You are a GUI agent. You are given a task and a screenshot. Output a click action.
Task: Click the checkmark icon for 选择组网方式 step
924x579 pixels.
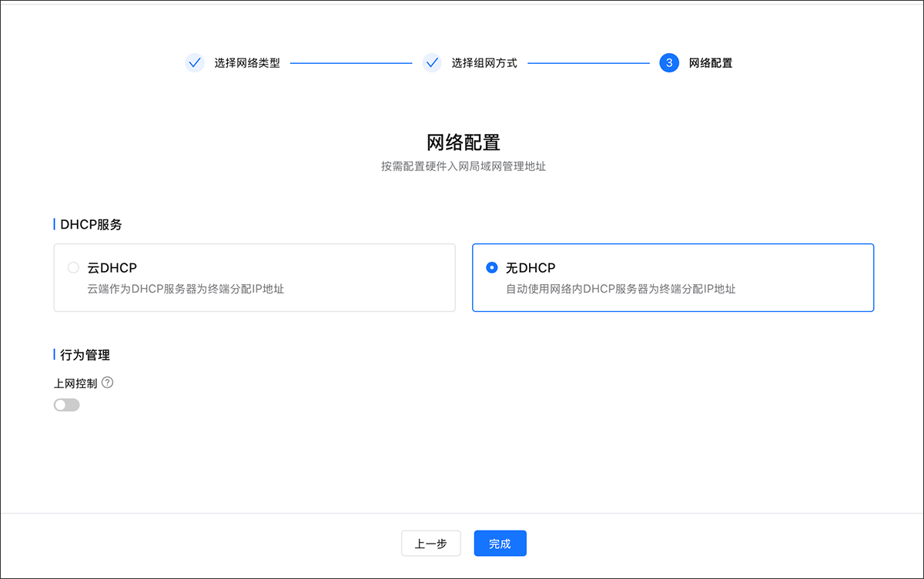point(432,63)
